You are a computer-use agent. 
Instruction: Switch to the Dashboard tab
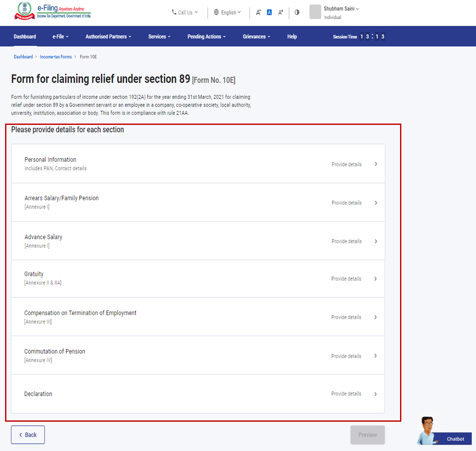25,37
